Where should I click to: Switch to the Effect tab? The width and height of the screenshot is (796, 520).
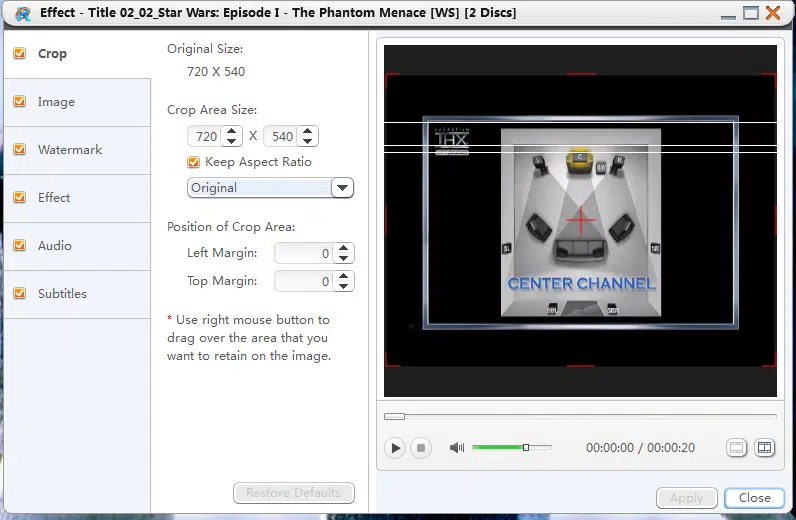click(x=77, y=198)
